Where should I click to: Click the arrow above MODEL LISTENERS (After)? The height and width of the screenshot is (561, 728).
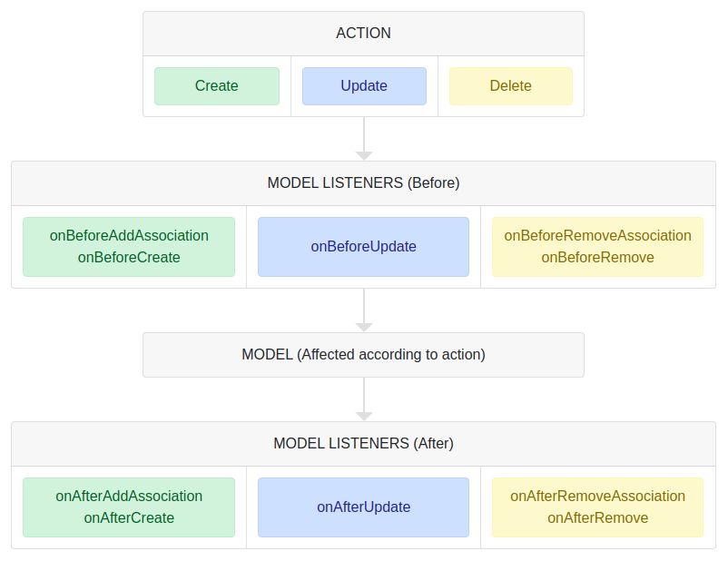pos(364,399)
